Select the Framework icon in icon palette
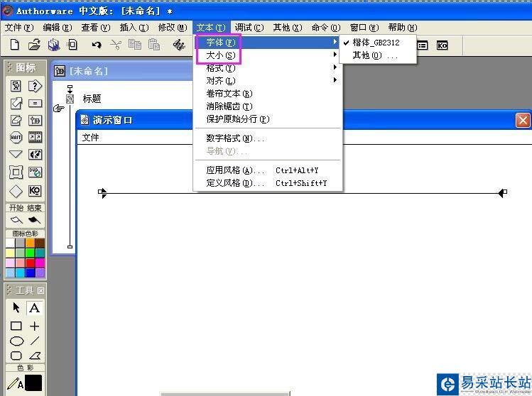 [16, 172]
